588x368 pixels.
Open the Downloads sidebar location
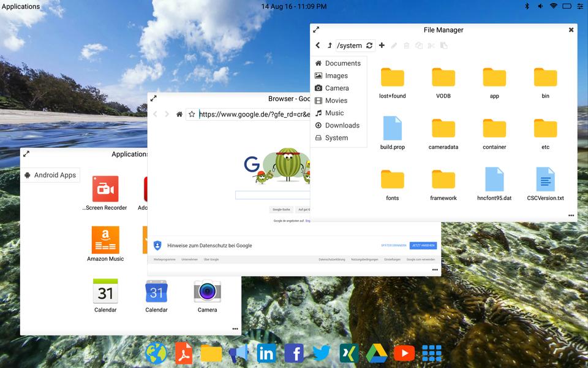pyautogui.click(x=337, y=125)
